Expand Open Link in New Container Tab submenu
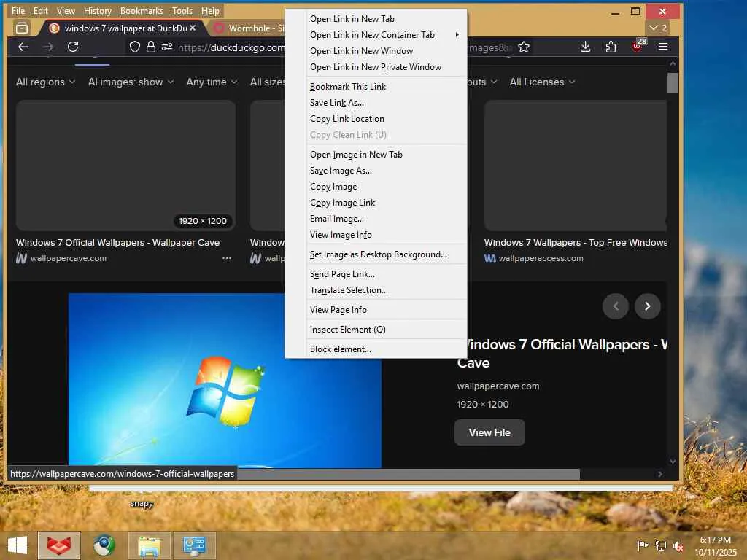747x560 pixels. click(387, 35)
